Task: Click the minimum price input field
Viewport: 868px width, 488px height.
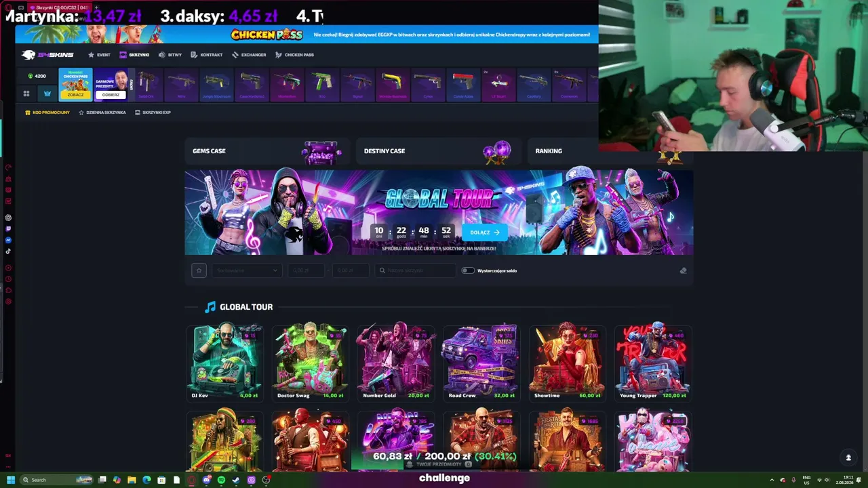Action: [306, 270]
